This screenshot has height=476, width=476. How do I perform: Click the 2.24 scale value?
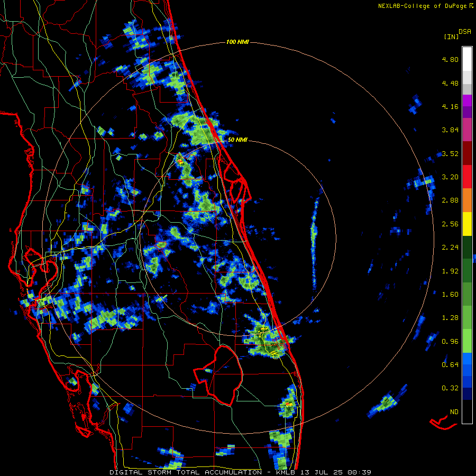coord(450,248)
